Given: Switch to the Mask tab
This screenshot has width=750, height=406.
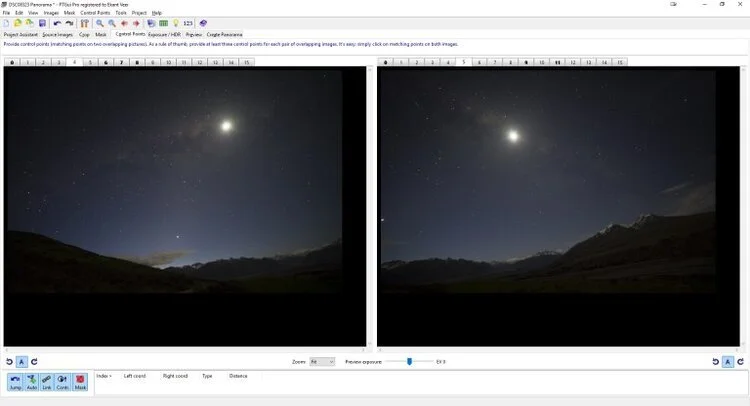Looking at the screenshot, I should click(x=101, y=34).
